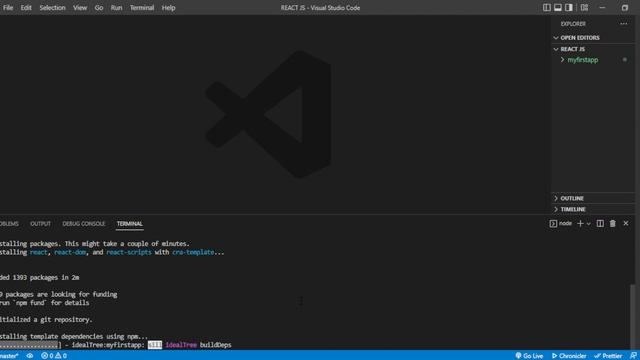Open the notifications icon in status bar
The width and height of the screenshot is (640, 360).
[633, 356]
